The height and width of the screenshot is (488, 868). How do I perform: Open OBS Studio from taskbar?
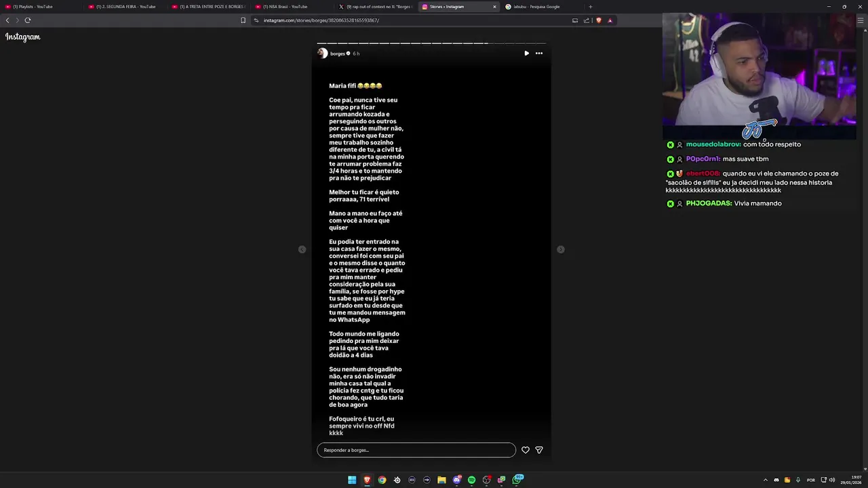[x=487, y=480]
